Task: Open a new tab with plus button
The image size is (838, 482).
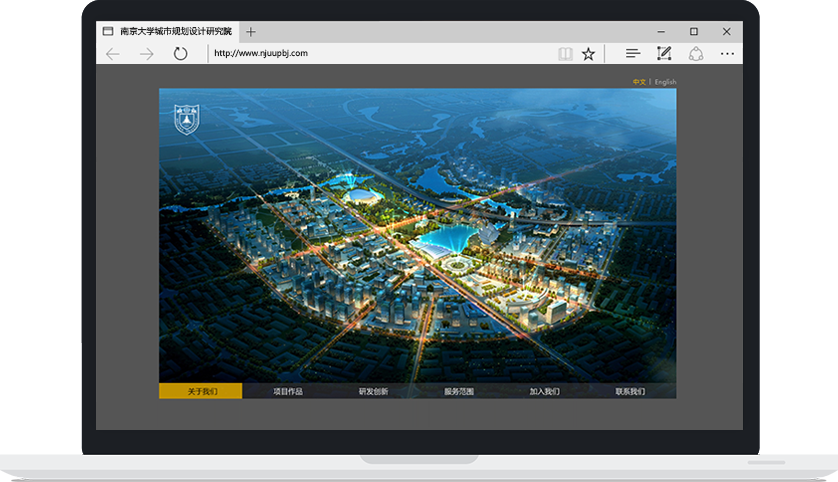Action: click(x=251, y=32)
